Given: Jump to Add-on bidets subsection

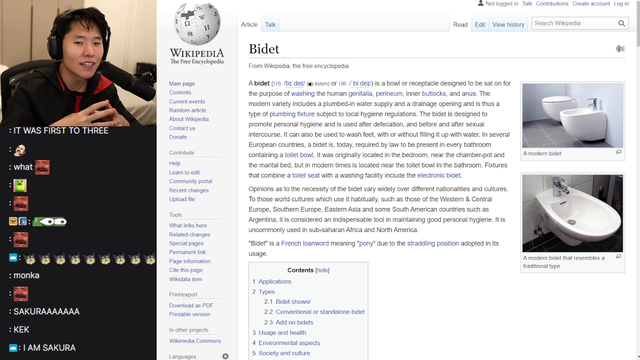Looking at the screenshot, I should (x=294, y=322).
